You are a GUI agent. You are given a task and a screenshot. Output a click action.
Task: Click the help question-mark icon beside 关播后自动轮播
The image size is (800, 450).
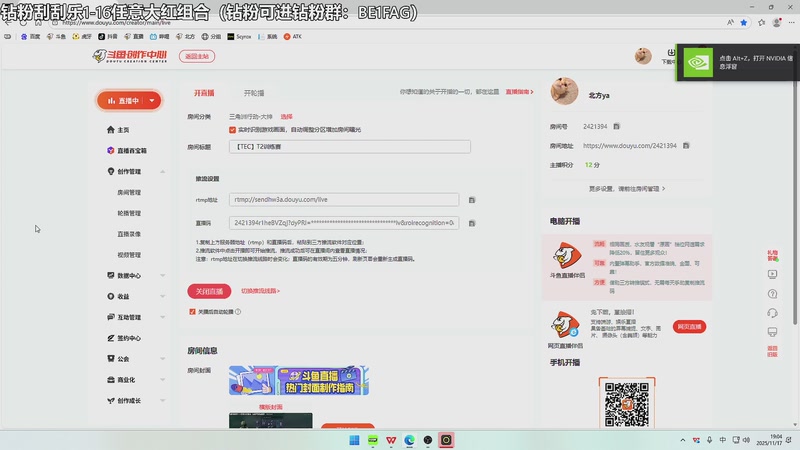238,312
